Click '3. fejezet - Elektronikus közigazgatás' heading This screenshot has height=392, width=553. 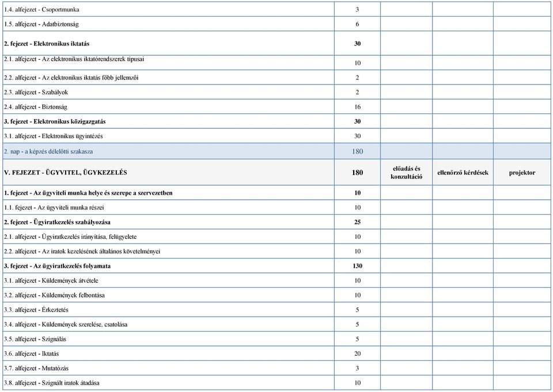[x=55, y=121]
